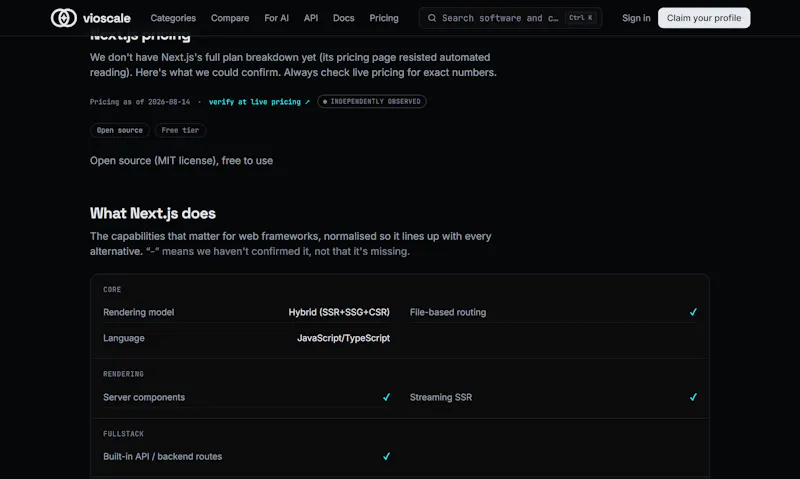Click the Pricing as of 2026-08-14 text
The width and height of the screenshot is (800, 479).
point(140,102)
